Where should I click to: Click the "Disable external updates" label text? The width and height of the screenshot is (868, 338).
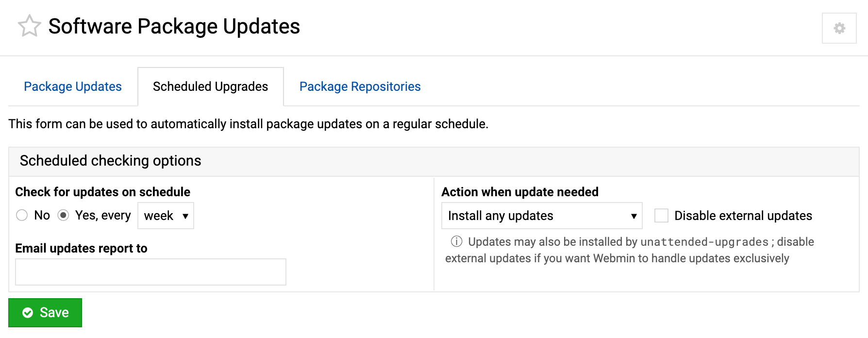coord(743,216)
